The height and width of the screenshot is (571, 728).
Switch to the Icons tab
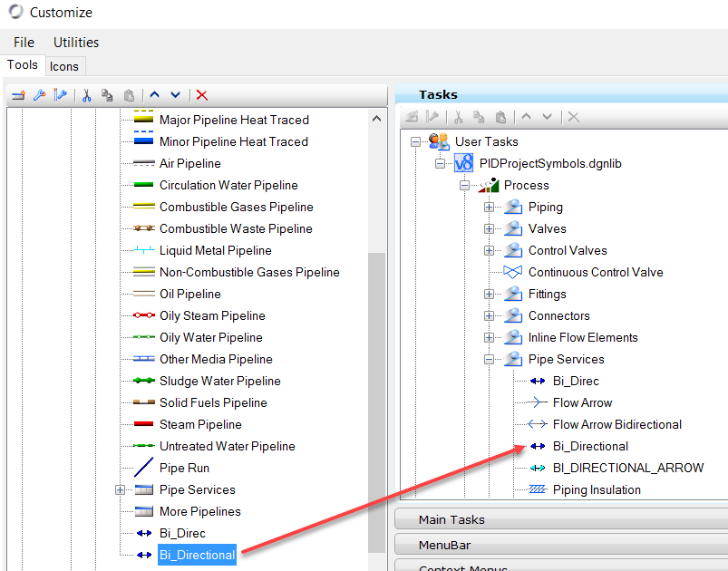64,66
